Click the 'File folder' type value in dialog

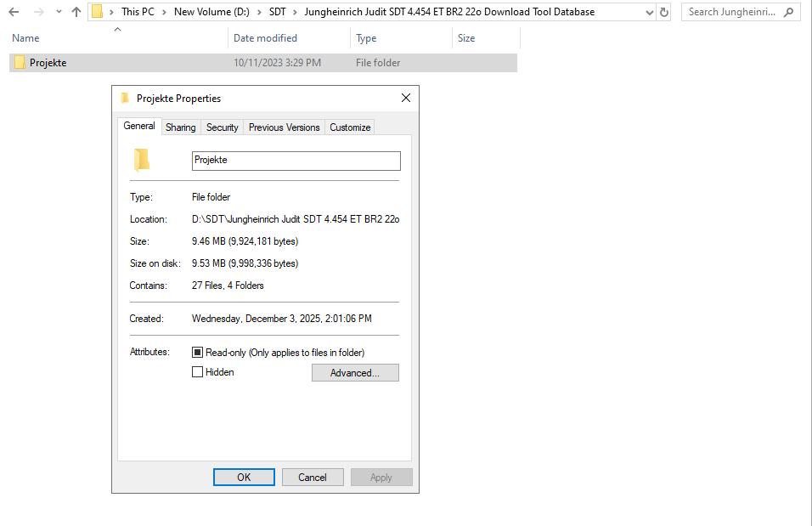coord(211,197)
